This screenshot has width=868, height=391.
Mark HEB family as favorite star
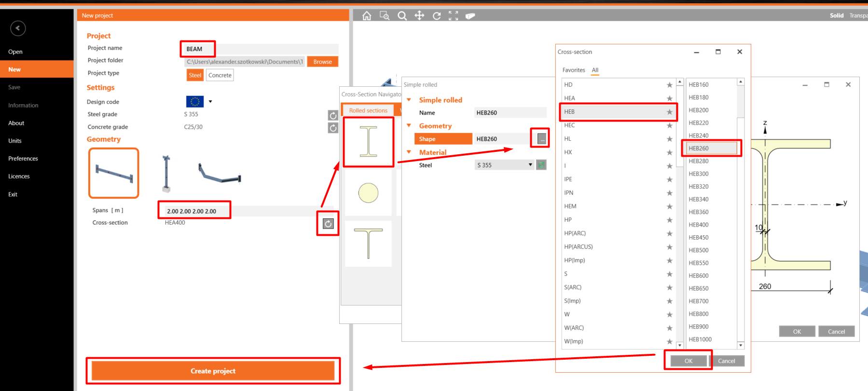click(669, 112)
